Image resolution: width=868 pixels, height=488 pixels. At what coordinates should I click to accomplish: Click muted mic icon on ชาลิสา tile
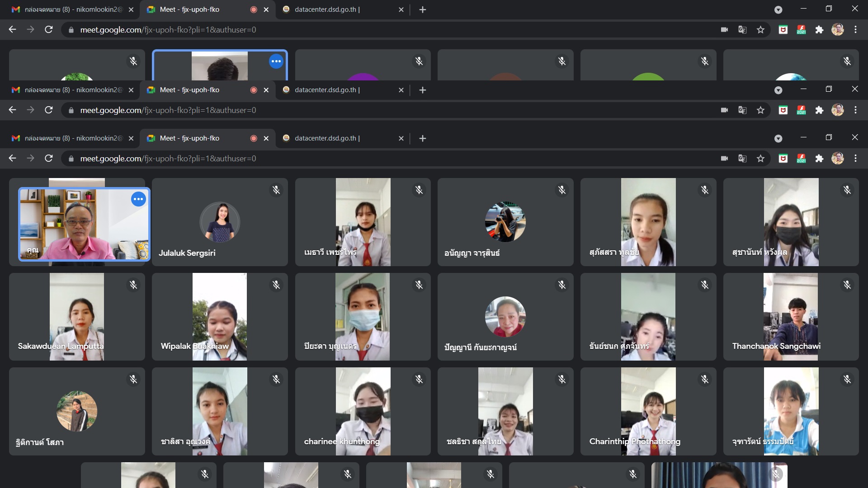coord(276,379)
